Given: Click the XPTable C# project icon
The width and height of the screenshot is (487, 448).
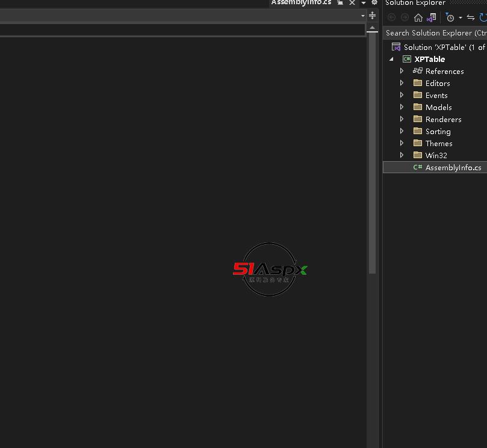Looking at the screenshot, I should [407, 59].
